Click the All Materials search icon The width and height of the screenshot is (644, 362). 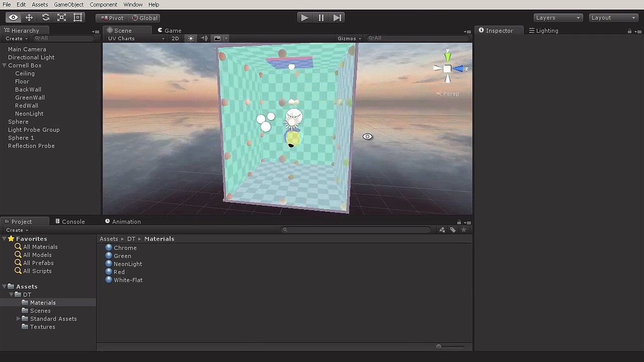point(18,247)
